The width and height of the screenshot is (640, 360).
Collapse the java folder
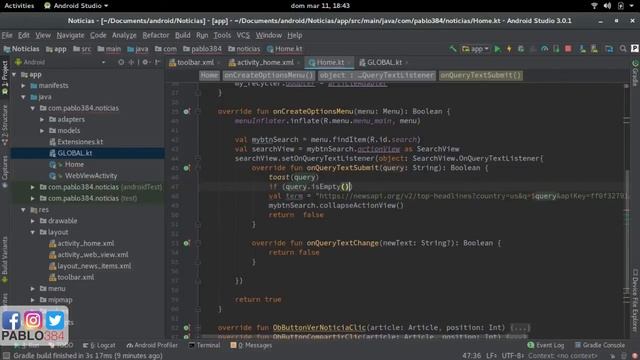24,97
